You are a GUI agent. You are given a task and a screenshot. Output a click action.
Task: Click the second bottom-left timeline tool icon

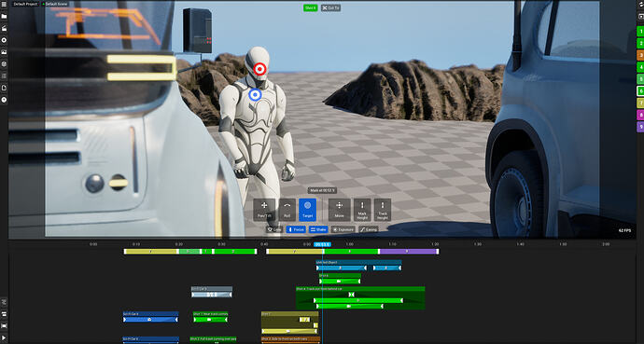point(4,314)
